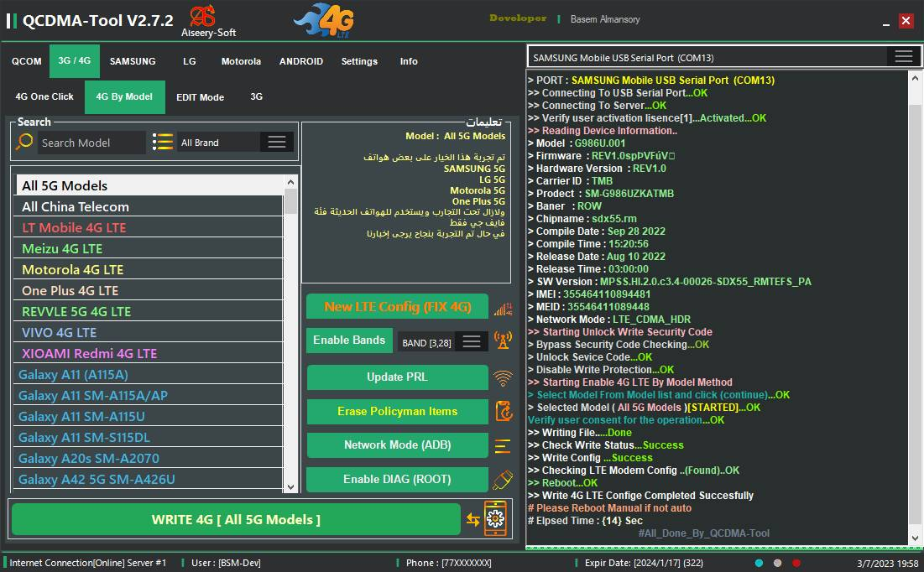
Task: Select the EDIT Mode sub-tab
Action: [x=200, y=97]
